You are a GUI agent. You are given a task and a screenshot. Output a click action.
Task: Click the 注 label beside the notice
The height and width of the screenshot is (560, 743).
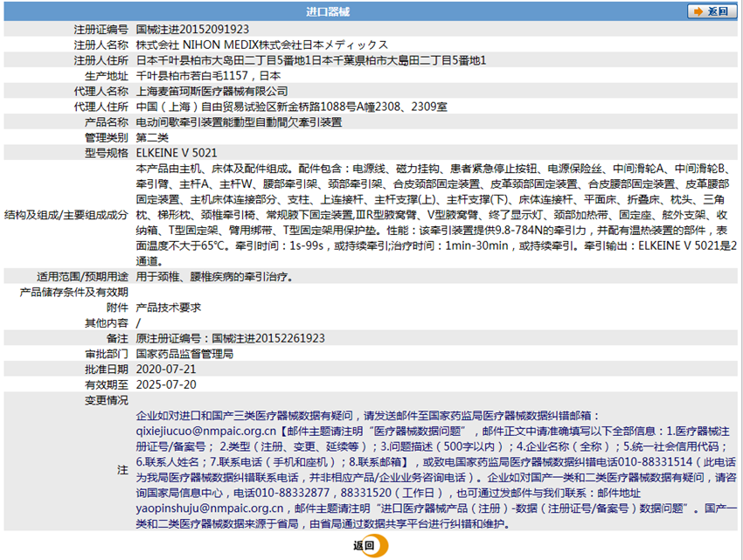122,470
